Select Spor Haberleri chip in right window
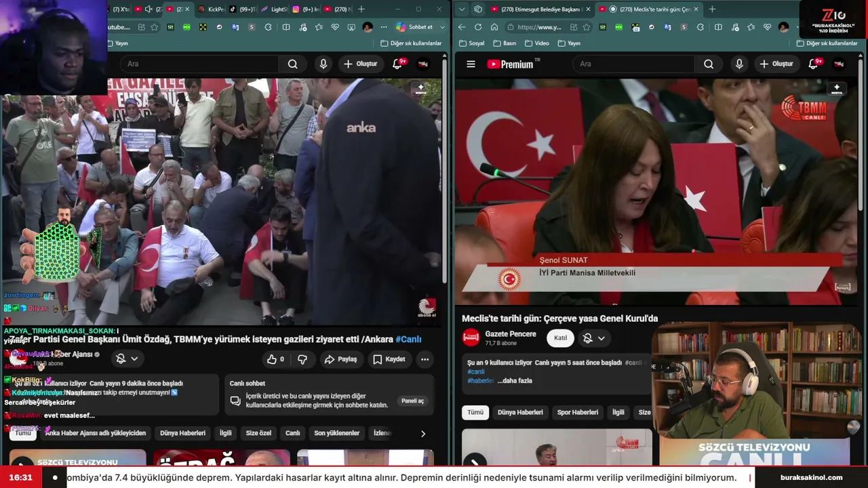 pyautogui.click(x=578, y=412)
